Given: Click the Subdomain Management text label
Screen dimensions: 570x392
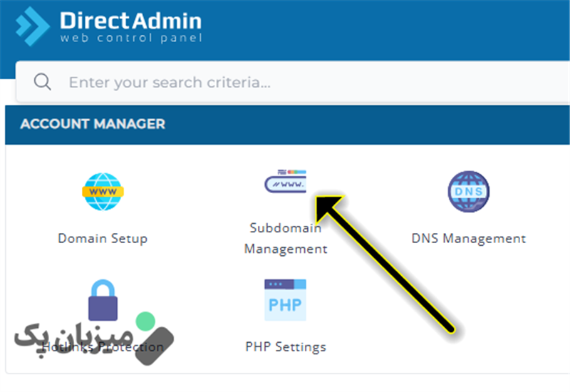Looking at the screenshot, I should (x=286, y=238).
